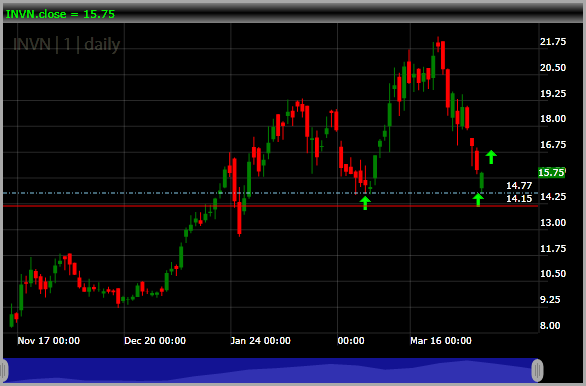Click the 8.00 price axis label
Image resolution: width=586 pixels, height=386 pixels.
tap(550, 325)
